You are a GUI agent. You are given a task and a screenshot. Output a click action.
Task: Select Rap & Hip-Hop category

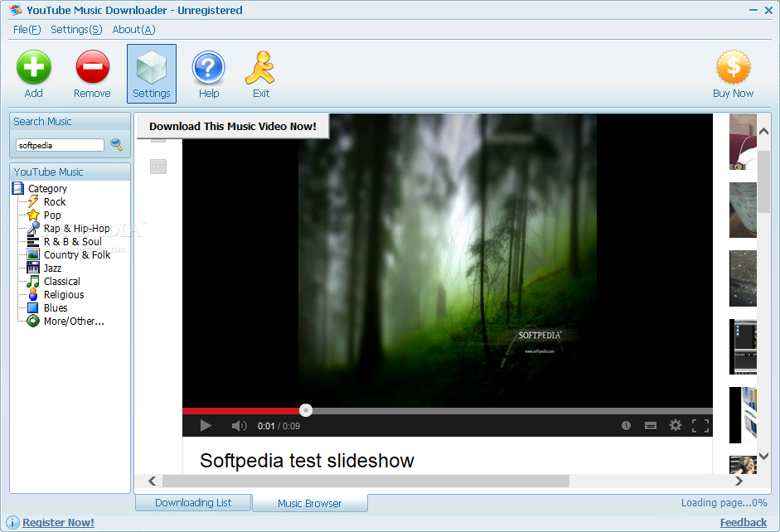(x=76, y=228)
